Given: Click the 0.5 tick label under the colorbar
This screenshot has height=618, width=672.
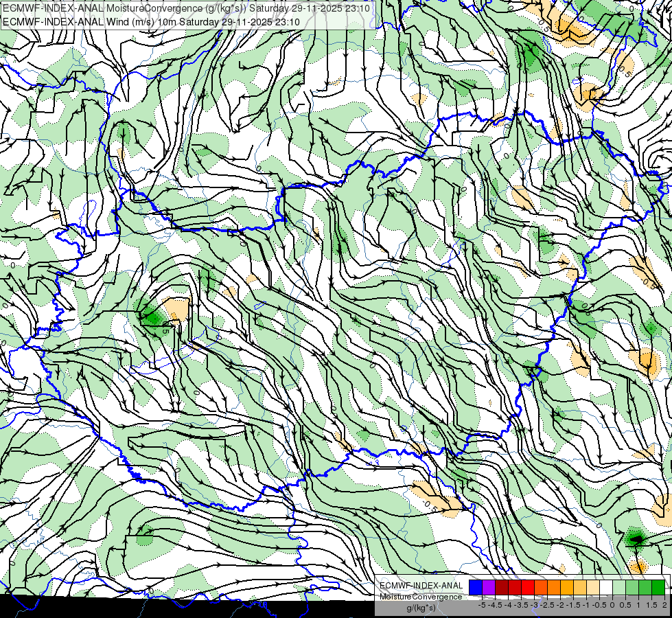Looking at the screenshot, I should coord(625,605).
